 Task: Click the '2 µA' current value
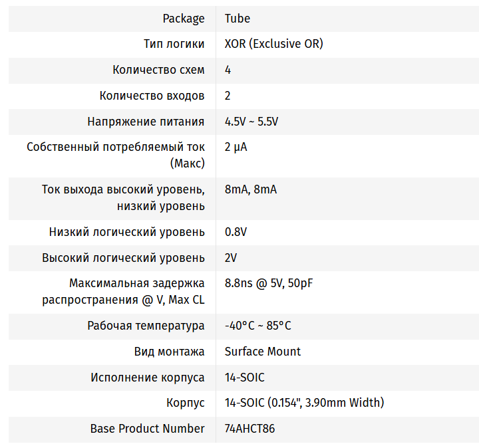(x=236, y=147)
